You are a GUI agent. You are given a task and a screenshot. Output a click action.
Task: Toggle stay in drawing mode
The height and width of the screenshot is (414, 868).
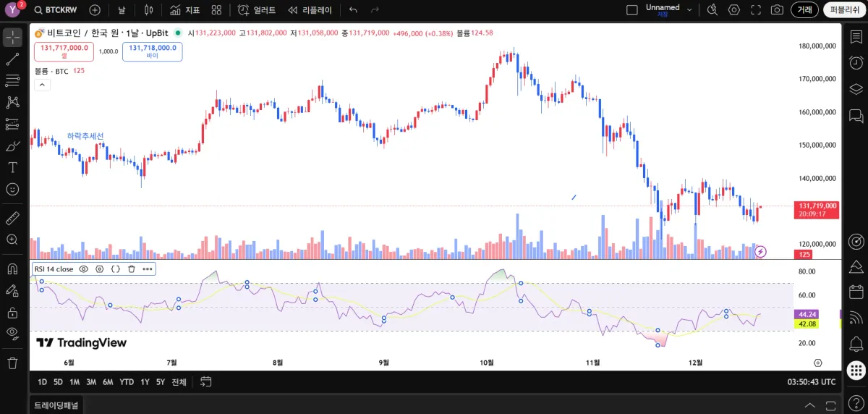pyautogui.click(x=12, y=291)
